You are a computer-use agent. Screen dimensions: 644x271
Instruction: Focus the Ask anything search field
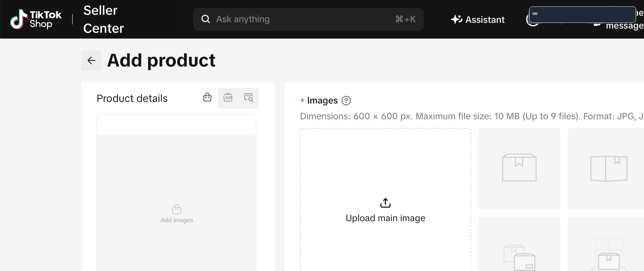(x=308, y=19)
